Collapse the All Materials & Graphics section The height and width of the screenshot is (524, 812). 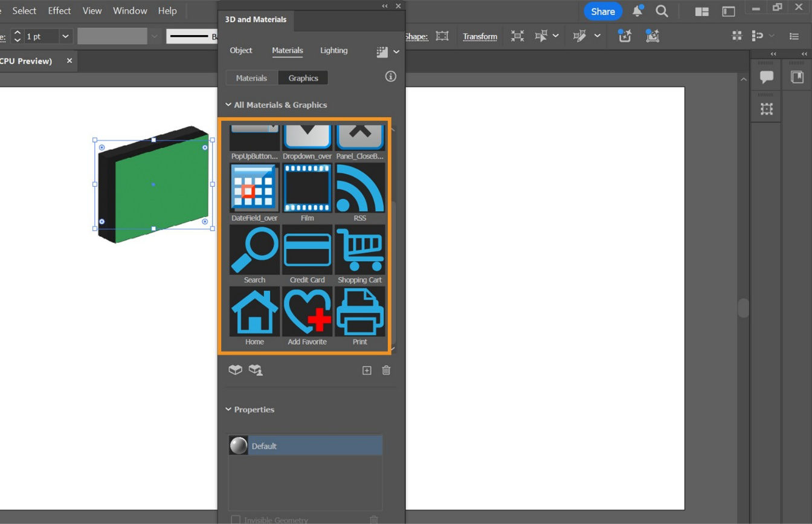pyautogui.click(x=228, y=105)
